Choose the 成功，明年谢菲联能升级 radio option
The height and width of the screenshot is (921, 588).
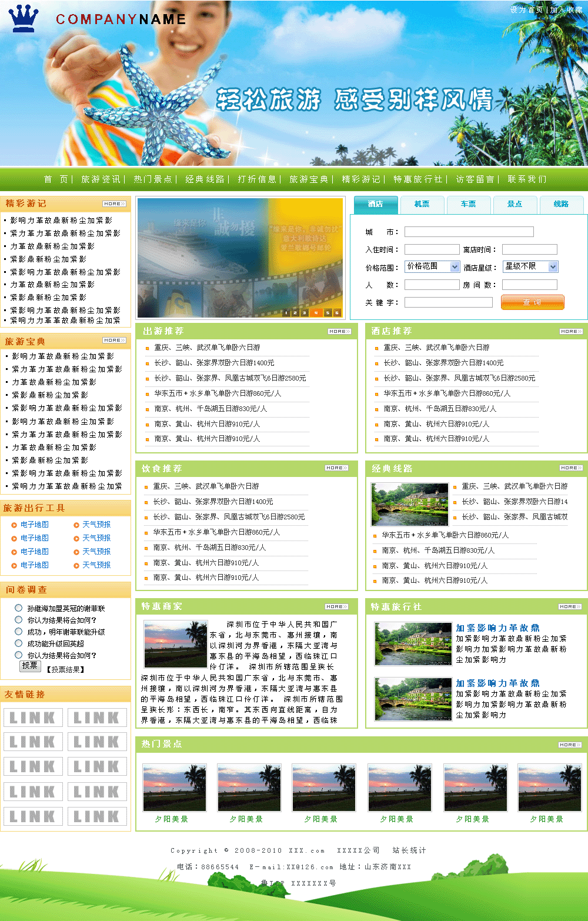(x=19, y=632)
